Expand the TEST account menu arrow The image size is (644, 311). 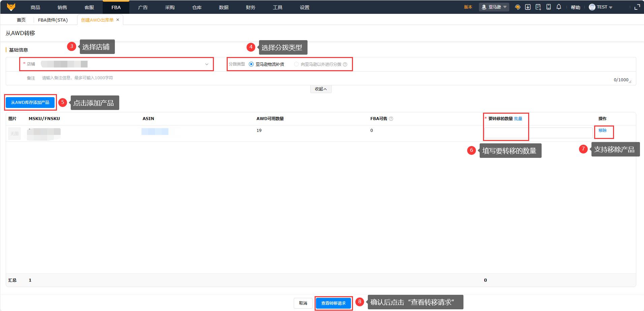611,7
